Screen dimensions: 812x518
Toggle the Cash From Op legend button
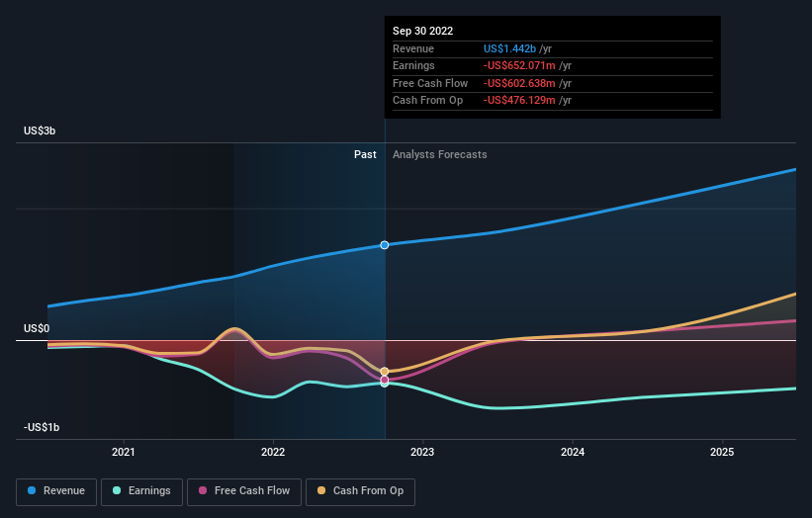click(x=360, y=491)
